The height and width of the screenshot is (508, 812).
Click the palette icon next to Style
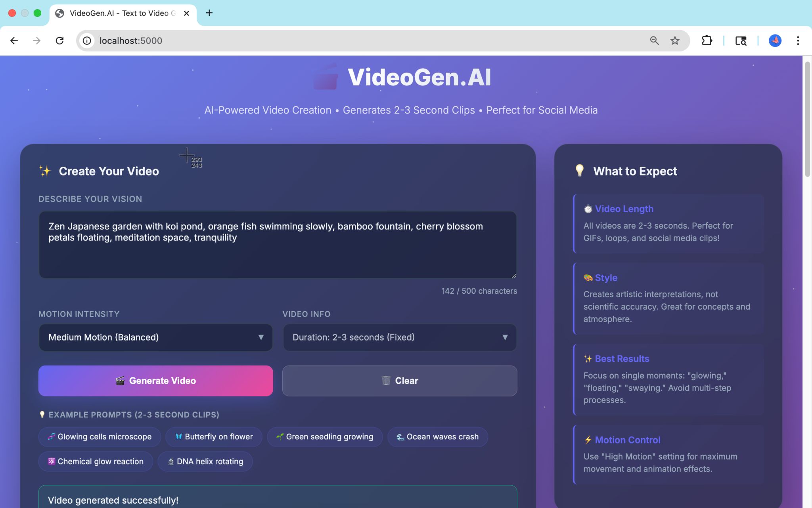tap(588, 277)
